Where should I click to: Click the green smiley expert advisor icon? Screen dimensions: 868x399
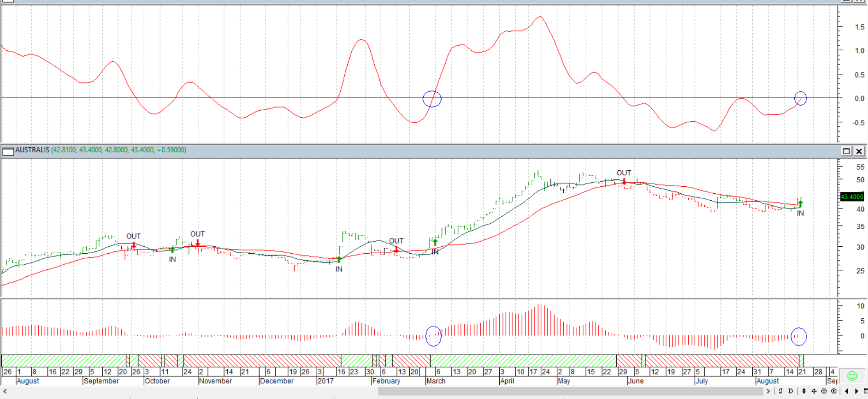click(852, 376)
